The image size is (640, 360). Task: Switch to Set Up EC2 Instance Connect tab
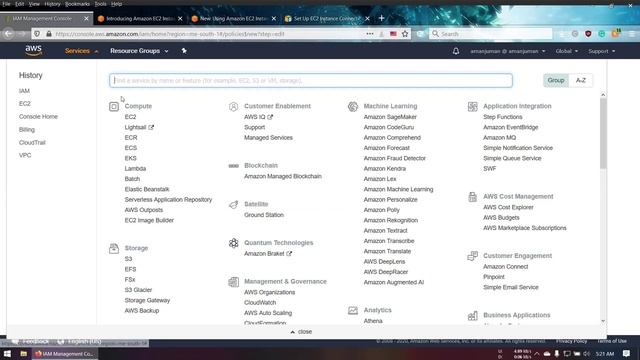[x=327, y=18]
